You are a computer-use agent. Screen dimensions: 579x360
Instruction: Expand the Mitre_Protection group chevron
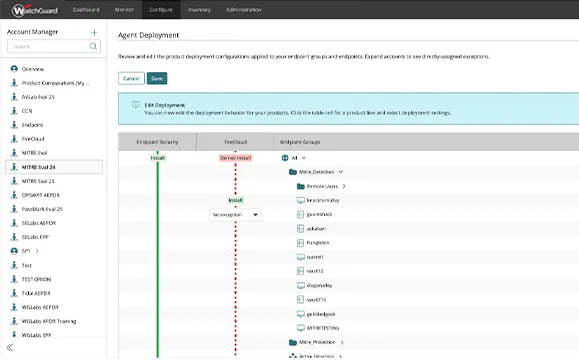(342, 343)
